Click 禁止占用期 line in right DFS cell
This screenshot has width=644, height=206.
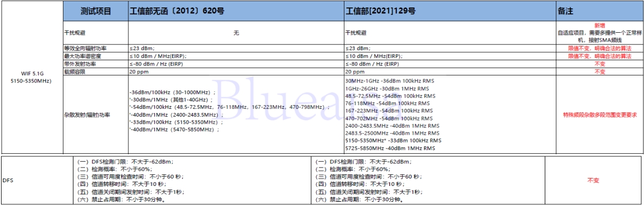(360, 200)
